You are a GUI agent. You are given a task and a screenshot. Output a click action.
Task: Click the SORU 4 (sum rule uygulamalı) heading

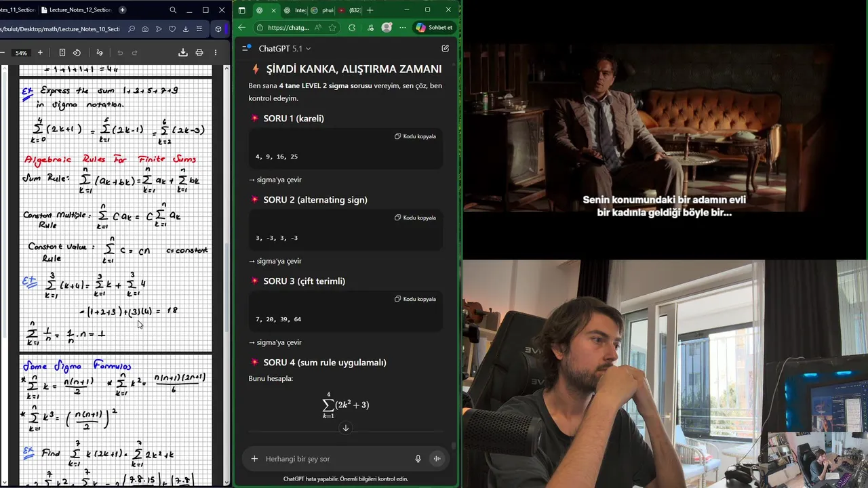[325, 363]
